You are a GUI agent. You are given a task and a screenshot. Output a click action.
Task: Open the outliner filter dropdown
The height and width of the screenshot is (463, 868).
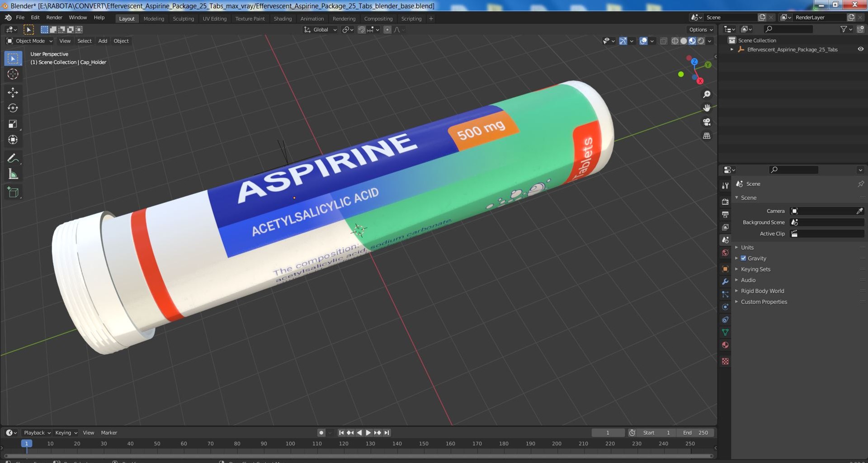tap(846, 29)
